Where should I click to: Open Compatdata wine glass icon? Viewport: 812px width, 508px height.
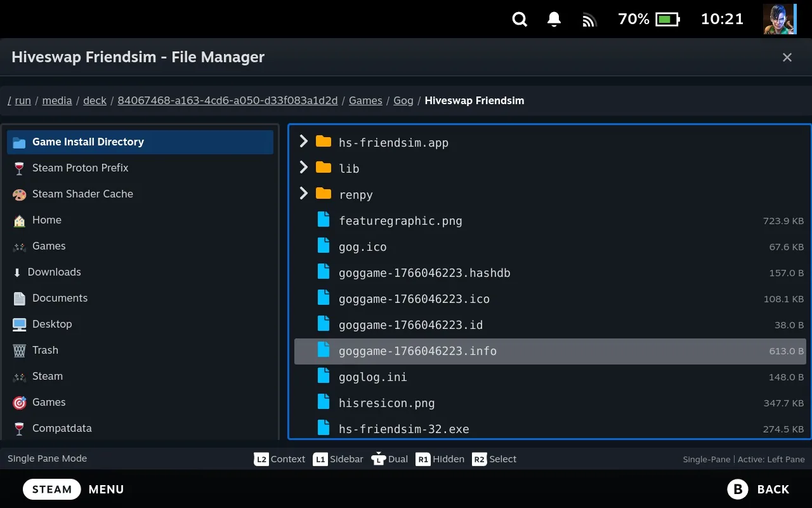pyautogui.click(x=19, y=429)
